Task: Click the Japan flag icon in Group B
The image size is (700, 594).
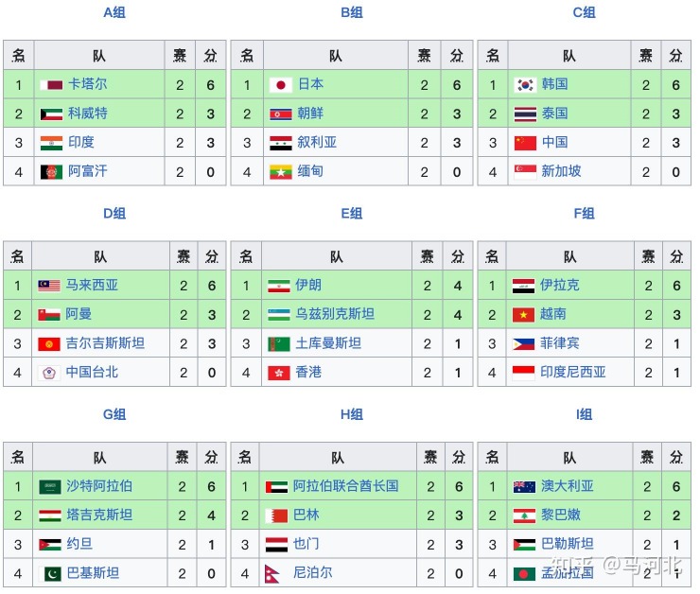Action: point(281,85)
